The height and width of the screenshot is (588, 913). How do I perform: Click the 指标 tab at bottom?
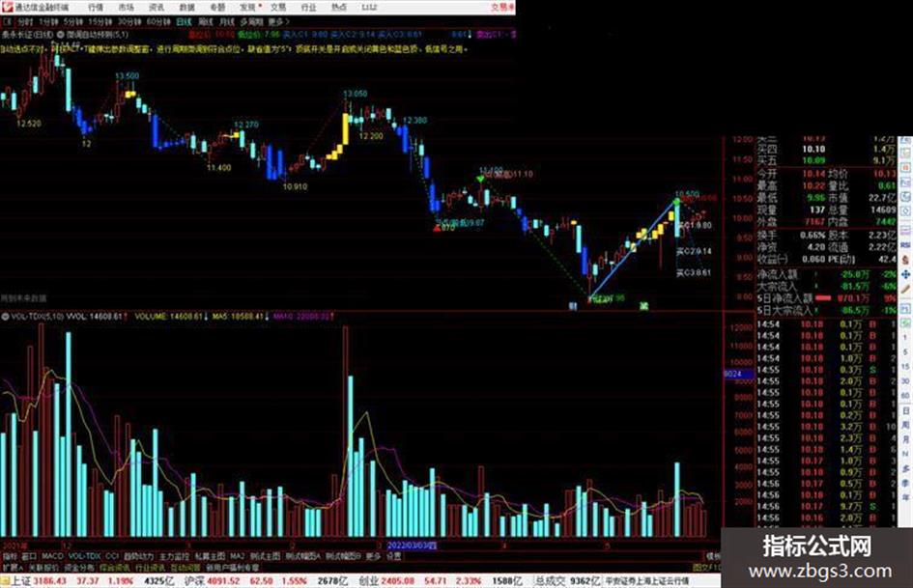(x=10, y=556)
